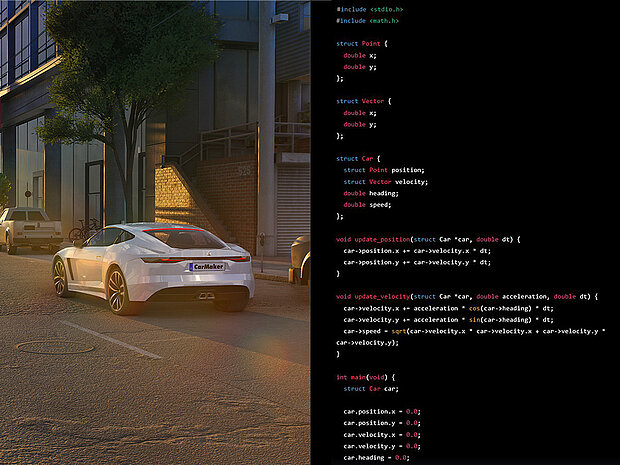Click the CarMaker license plate on car
Viewport: 620px width, 465px height.
(x=207, y=266)
